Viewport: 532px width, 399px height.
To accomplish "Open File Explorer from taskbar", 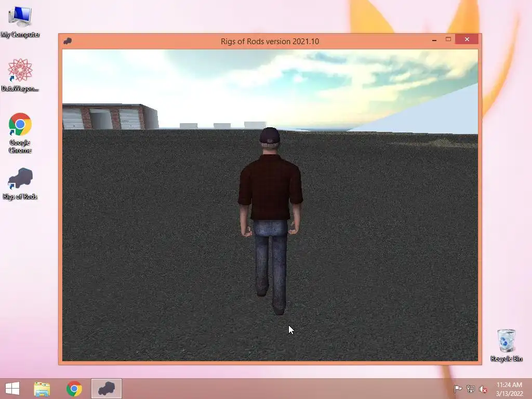I will pos(42,389).
